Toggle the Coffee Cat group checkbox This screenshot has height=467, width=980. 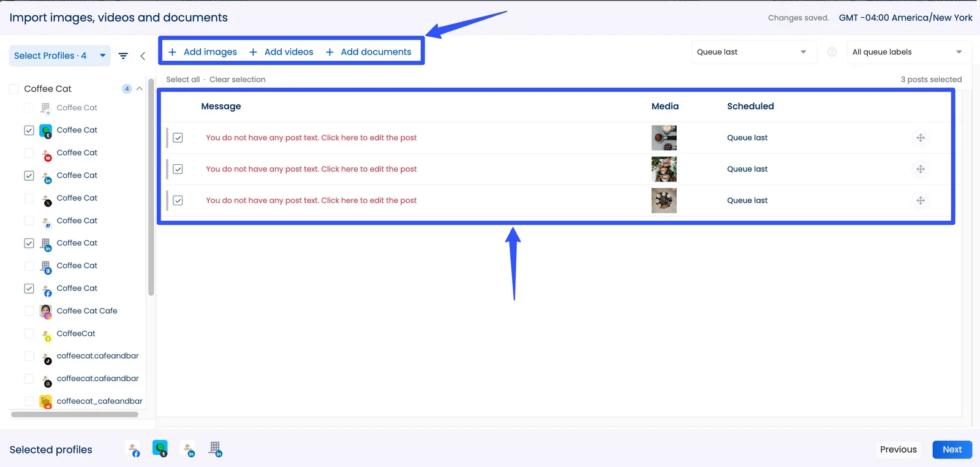click(13, 89)
